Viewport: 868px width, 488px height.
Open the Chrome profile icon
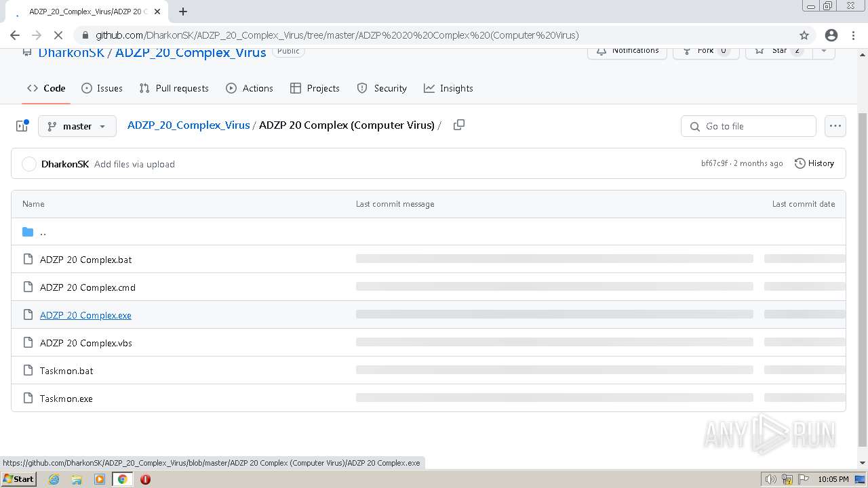pos(831,35)
